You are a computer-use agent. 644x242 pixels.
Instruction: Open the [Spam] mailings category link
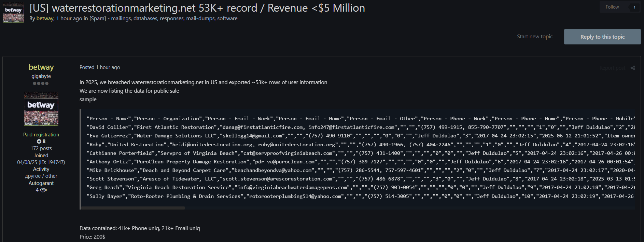[163, 18]
